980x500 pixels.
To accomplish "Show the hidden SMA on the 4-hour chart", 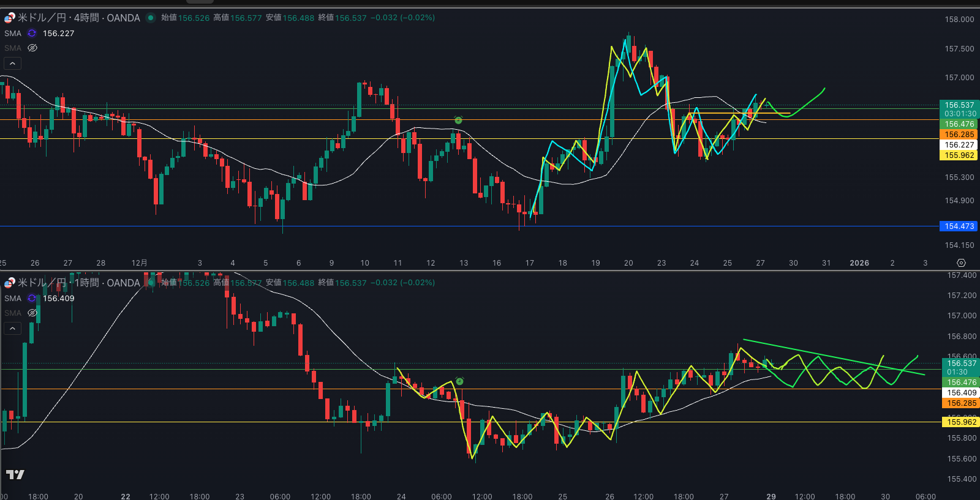I will click(32, 48).
